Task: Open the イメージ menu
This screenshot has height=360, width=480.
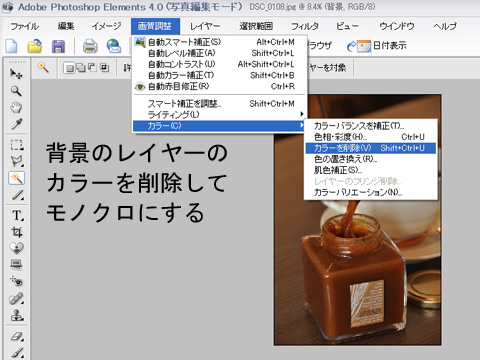Action: click(x=106, y=26)
